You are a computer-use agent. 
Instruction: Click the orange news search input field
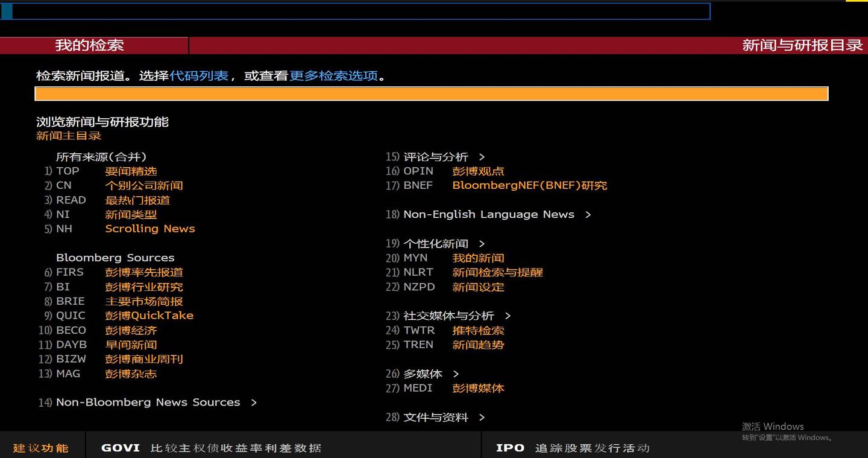[x=431, y=94]
